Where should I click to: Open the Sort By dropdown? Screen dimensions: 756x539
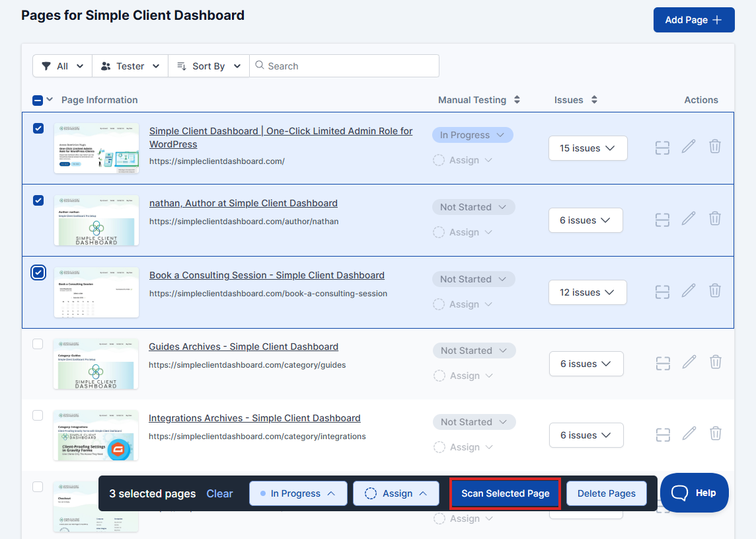[x=209, y=66]
